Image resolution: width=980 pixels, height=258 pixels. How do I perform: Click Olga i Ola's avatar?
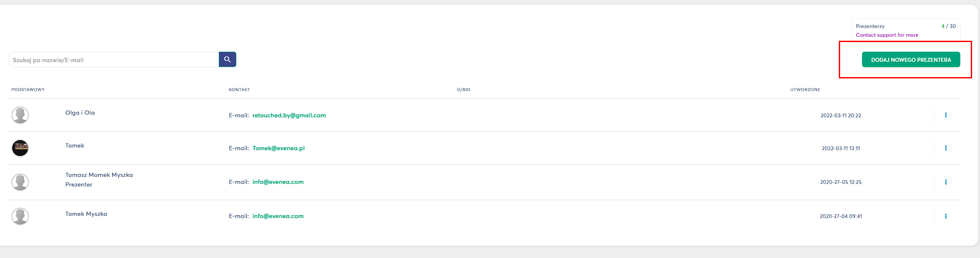click(20, 115)
